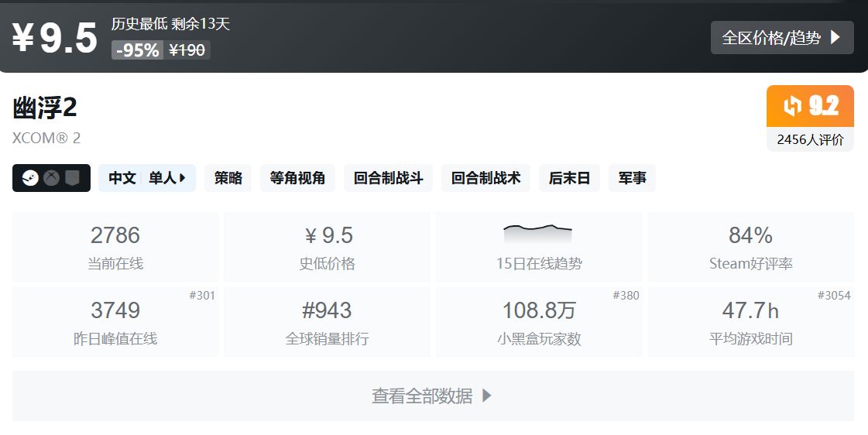
Task: Click the #943 全球销量排行 stat card
Action: 328,321
